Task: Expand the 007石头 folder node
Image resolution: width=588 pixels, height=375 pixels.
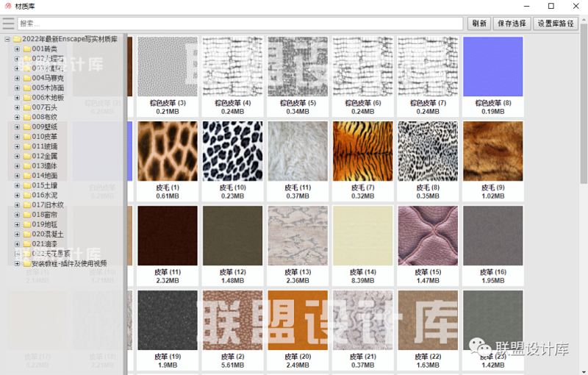Action: pyautogui.click(x=17, y=107)
